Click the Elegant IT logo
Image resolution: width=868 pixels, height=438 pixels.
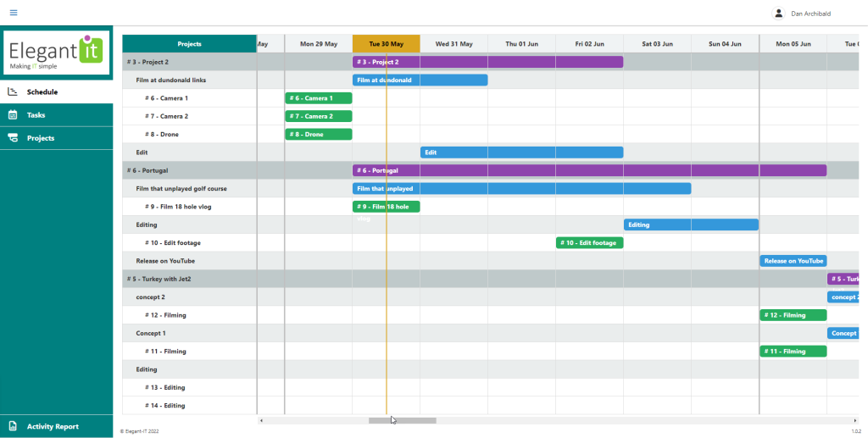coord(57,53)
